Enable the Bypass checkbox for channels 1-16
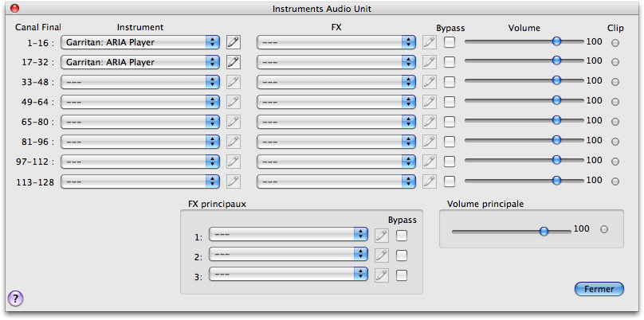644x320 pixels. (450, 41)
